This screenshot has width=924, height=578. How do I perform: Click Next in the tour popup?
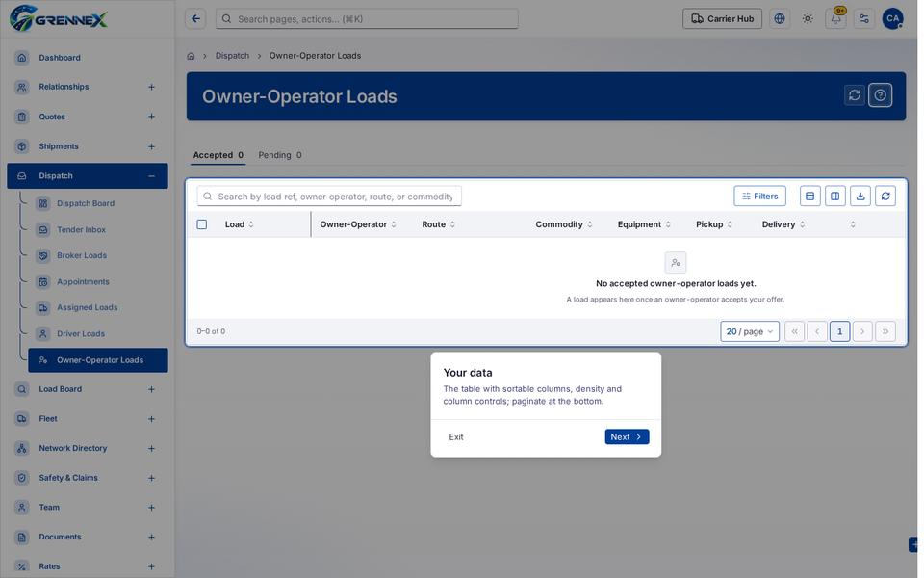pyautogui.click(x=627, y=437)
